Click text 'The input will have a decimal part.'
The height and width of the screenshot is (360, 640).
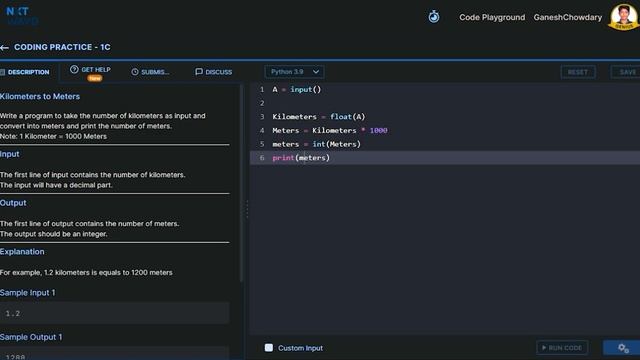click(x=56, y=185)
